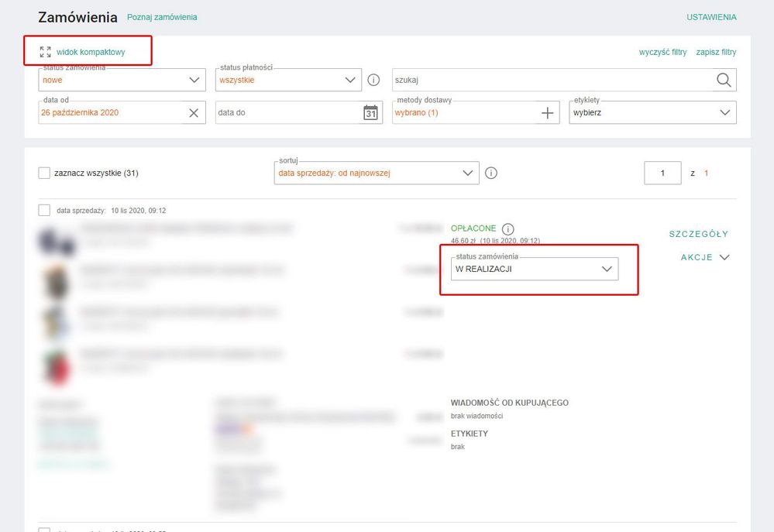Image resolution: width=774 pixels, height=532 pixels.
Task: Click the compact view arrows icon
Action: (x=46, y=52)
